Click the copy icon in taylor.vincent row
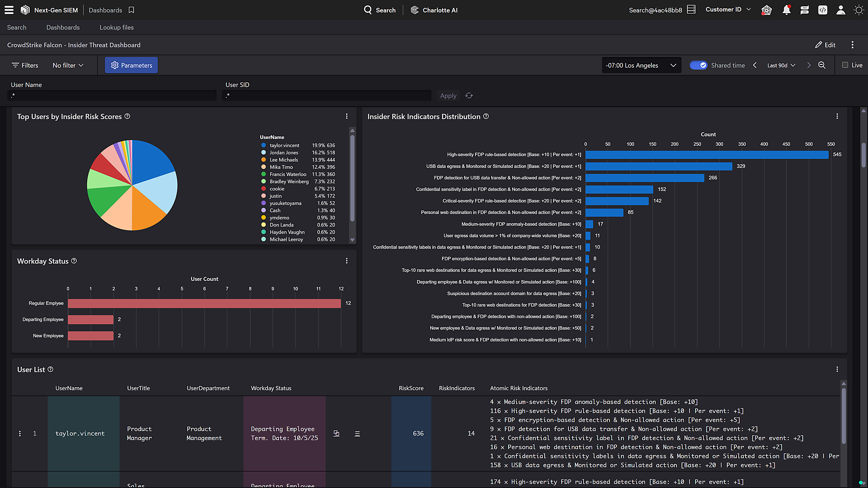This screenshot has width=868, height=488. click(x=337, y=433)
